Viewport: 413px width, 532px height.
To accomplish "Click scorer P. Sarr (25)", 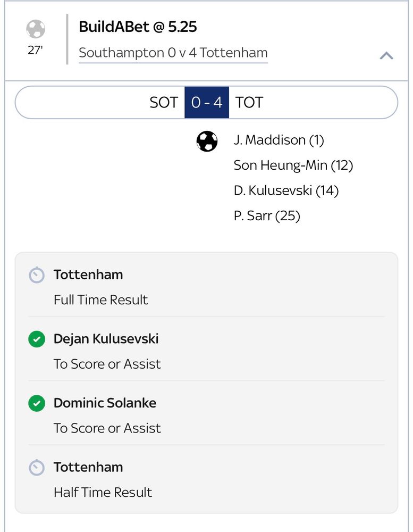I will click(267, 216).
